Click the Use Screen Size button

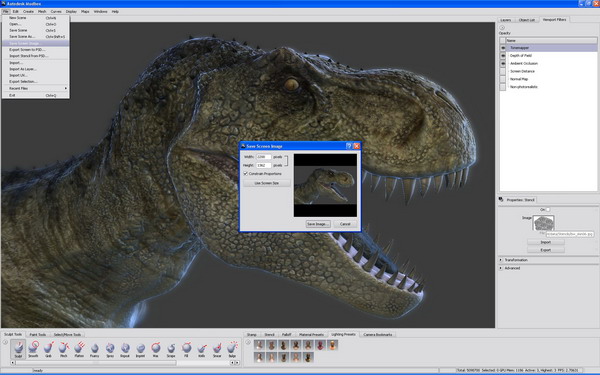[267, 183]
